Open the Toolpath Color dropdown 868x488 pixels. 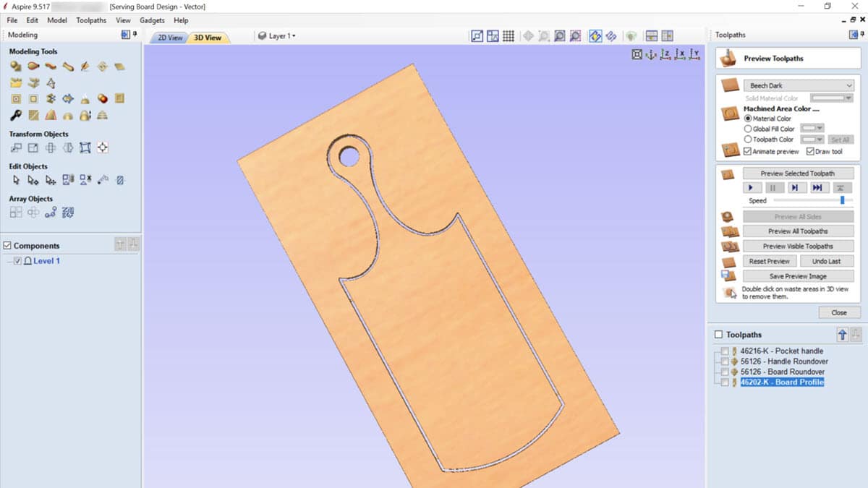click(x=812, y=140)
